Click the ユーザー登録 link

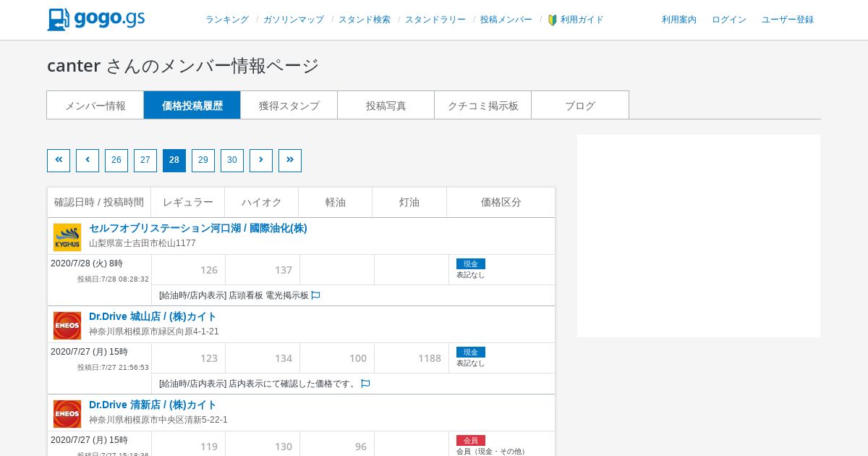[x=788, y=20]
